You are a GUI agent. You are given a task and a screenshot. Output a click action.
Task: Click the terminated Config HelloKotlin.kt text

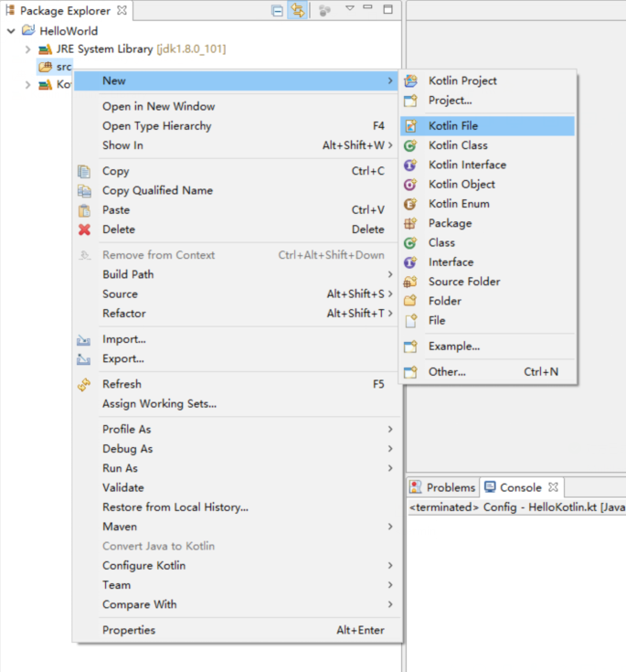pyautogui.click(x=517, y=507)
